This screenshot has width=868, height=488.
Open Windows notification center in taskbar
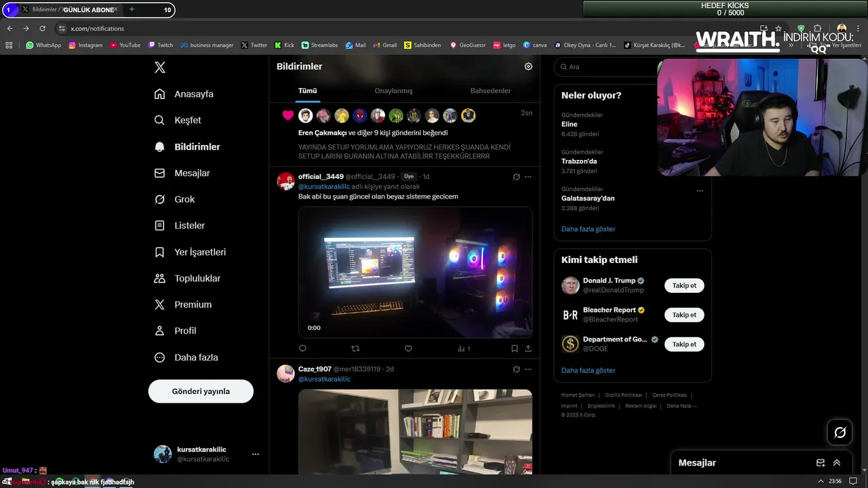click(853, 481)
